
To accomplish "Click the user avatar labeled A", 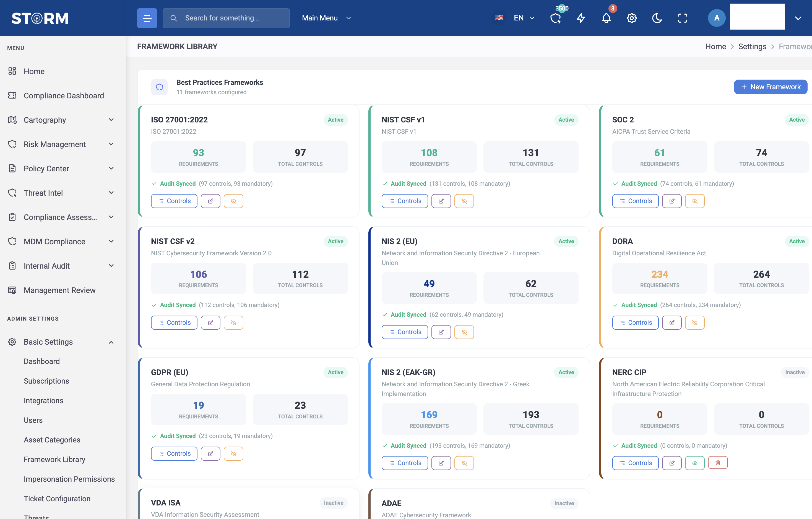I will click(717, 18).
